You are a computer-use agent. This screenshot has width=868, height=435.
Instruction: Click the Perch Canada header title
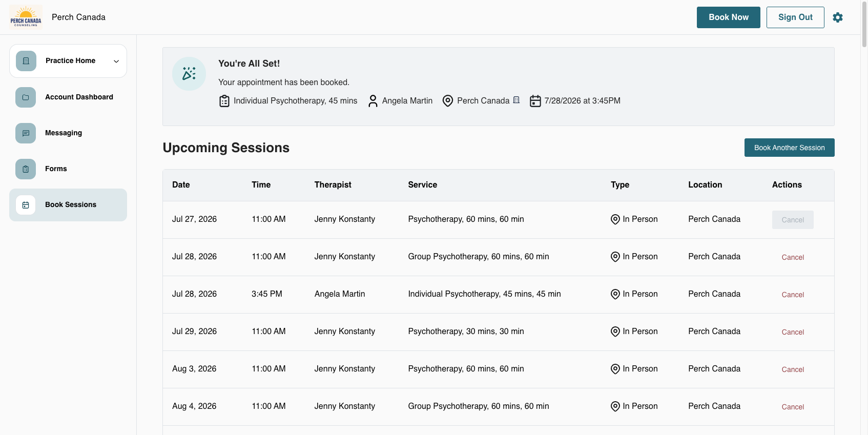[x=78, y=17]
